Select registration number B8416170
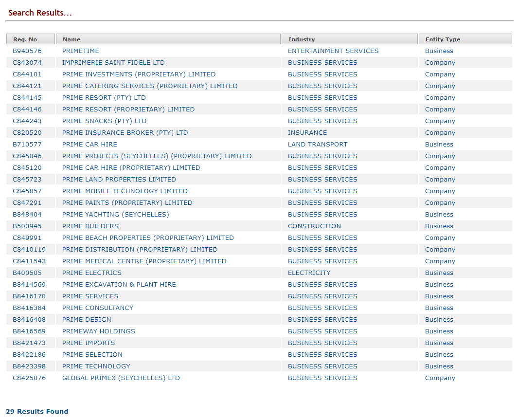This screenshot has width=518, height=420. [x=29, y=296]
